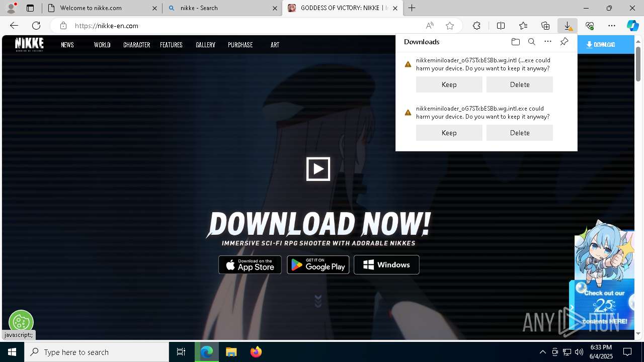Screen dimensions: 644x362
Task: Open the App Store download badge
Action: coord(250,264)
